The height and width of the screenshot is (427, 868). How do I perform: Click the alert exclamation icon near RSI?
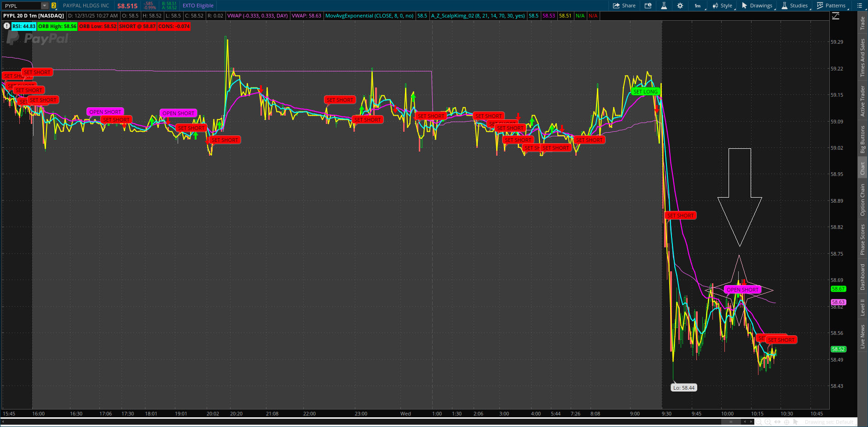[x=7, y=26]
